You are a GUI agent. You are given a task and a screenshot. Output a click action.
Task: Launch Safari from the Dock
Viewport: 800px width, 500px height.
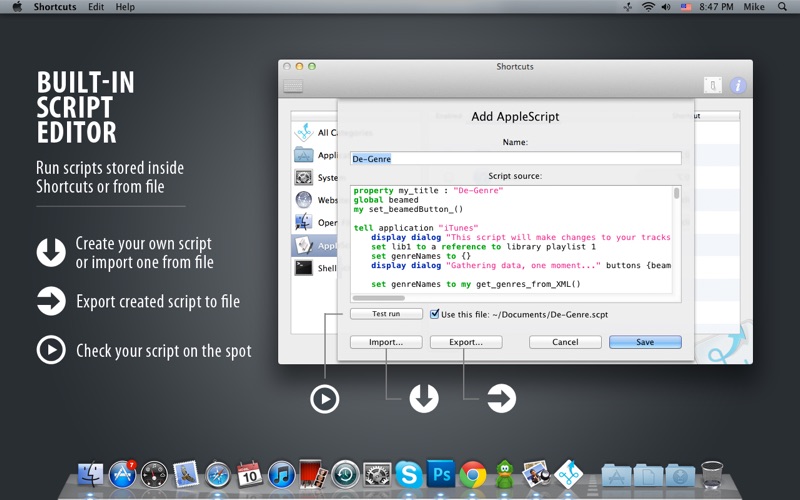click(x=218, y=474)
